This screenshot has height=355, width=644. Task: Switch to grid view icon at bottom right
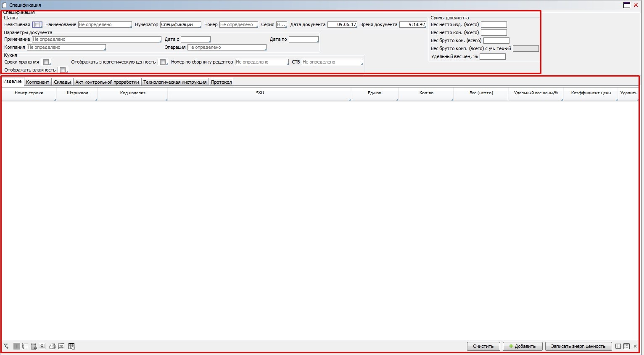(618, 346)
